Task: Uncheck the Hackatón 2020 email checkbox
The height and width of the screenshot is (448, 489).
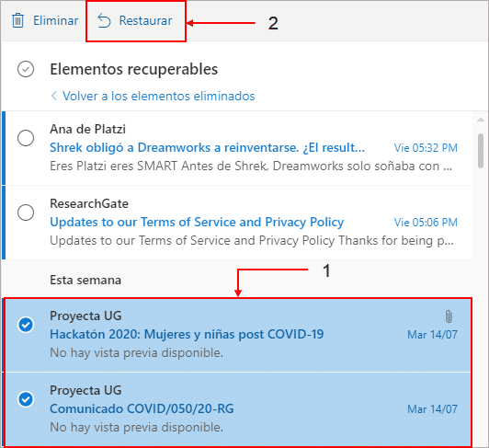Action: point(26,325)
